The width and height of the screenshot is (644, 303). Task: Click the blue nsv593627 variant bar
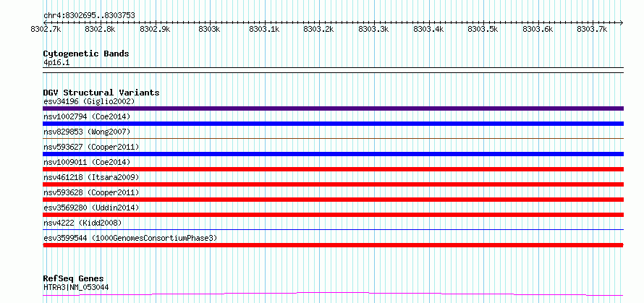coord(333,154)
